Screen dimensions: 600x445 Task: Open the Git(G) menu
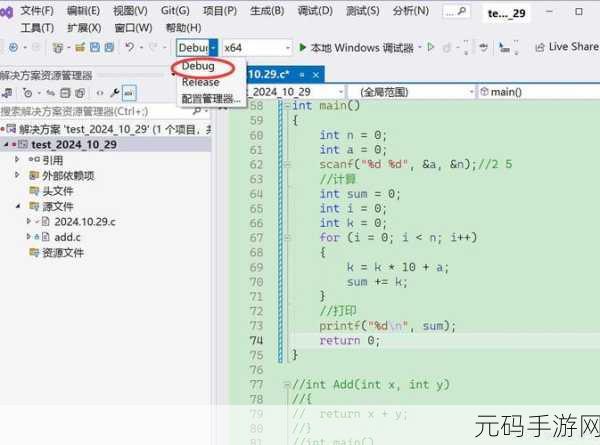pos(175,11)
